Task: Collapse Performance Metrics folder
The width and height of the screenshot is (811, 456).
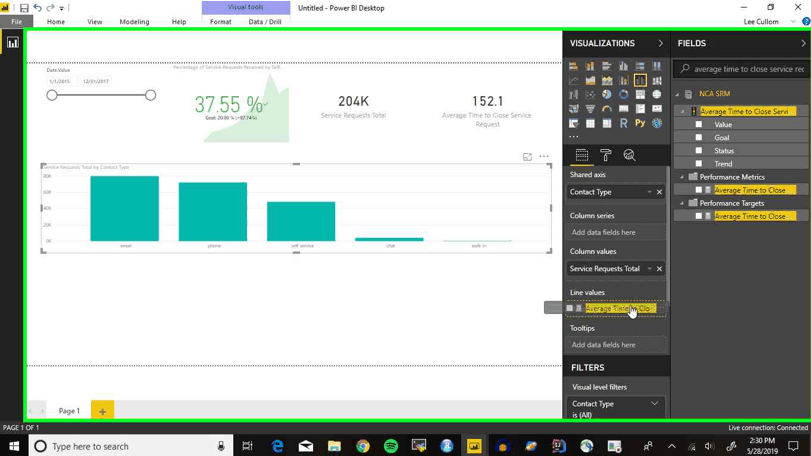Action: (682, 177)
